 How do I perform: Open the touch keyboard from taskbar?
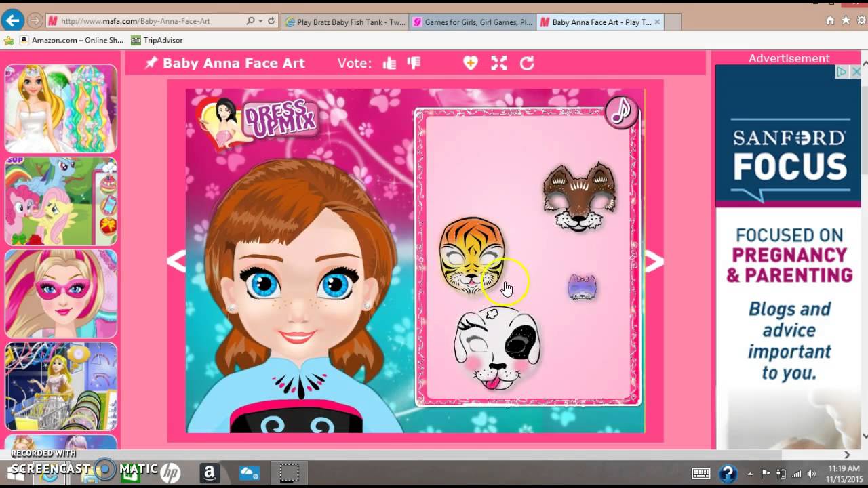coord(701,473)
